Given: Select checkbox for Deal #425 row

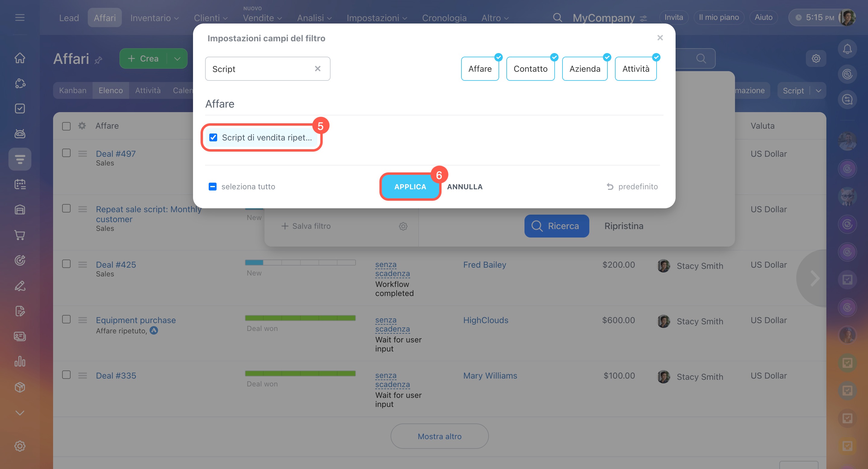Looking at the screenshot, I should pyautogui.click(x=66, y=264).
